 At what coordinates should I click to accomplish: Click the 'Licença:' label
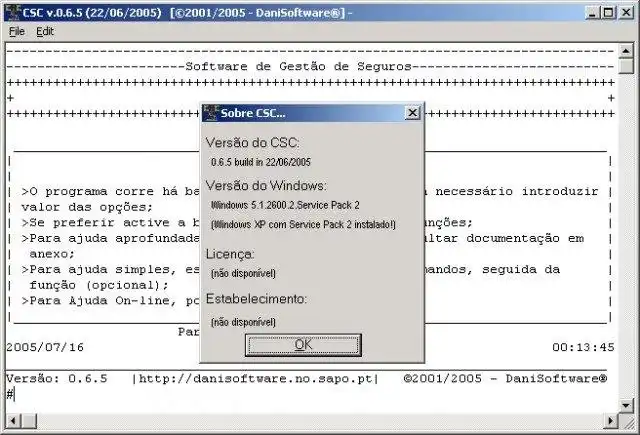coord(230,254)
